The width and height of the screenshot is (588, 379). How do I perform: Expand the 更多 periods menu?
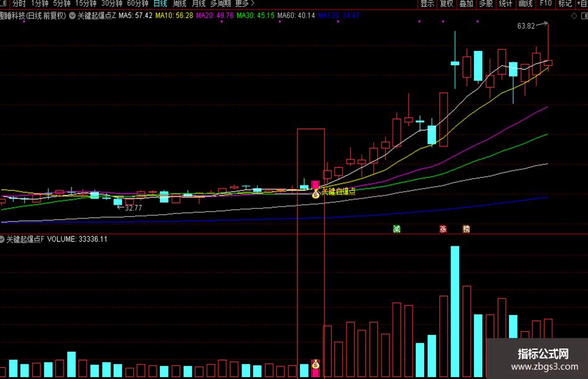245,4
